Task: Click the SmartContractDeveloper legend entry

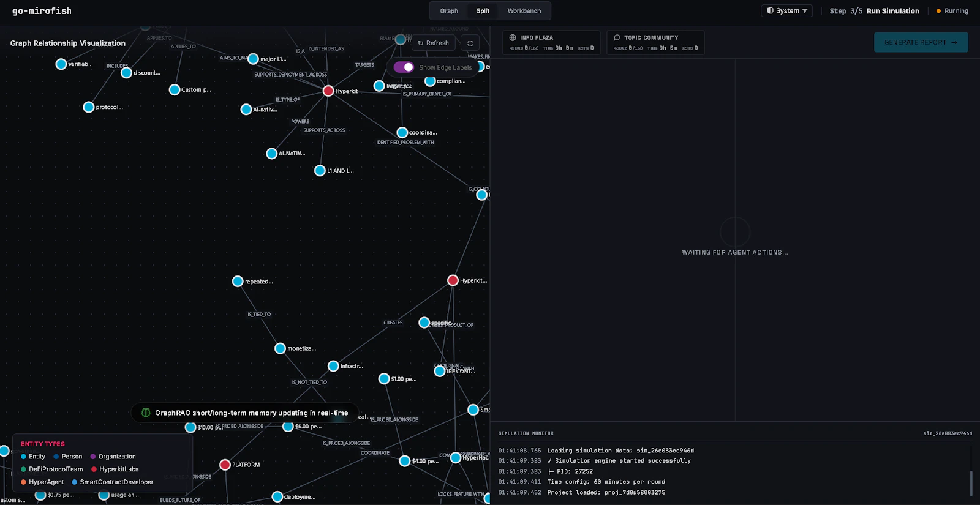Action: pos(113,482)
